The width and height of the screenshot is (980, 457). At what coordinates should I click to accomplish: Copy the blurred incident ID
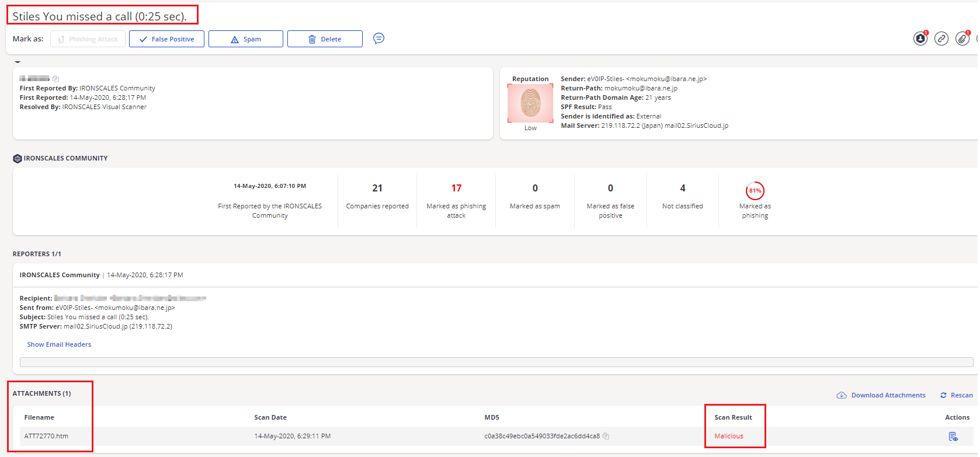[x=55, y=78]
